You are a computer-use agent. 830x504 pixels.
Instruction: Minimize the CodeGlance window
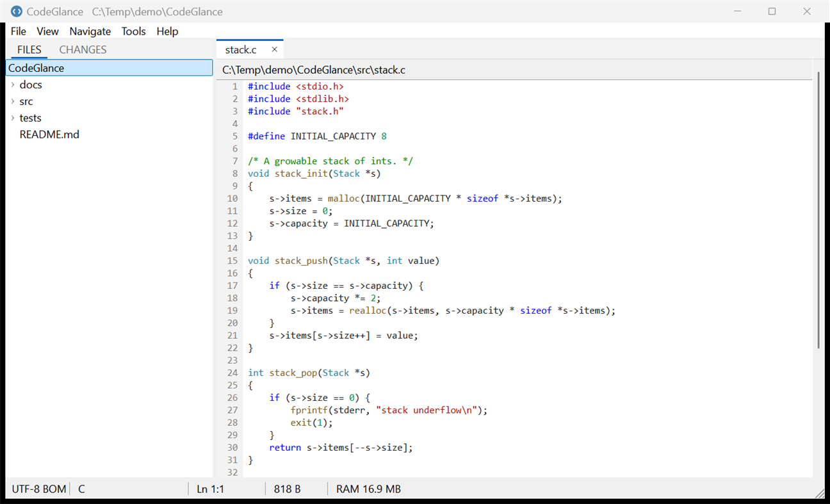(x=738, y=12)
